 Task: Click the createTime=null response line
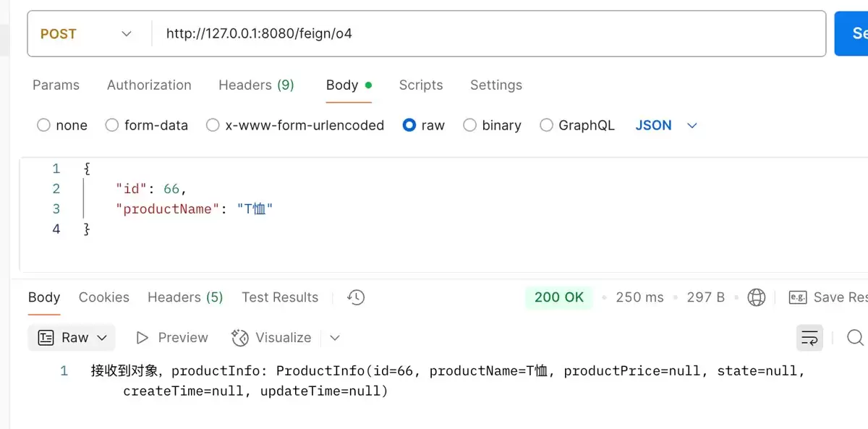click(x=255, y=391)
